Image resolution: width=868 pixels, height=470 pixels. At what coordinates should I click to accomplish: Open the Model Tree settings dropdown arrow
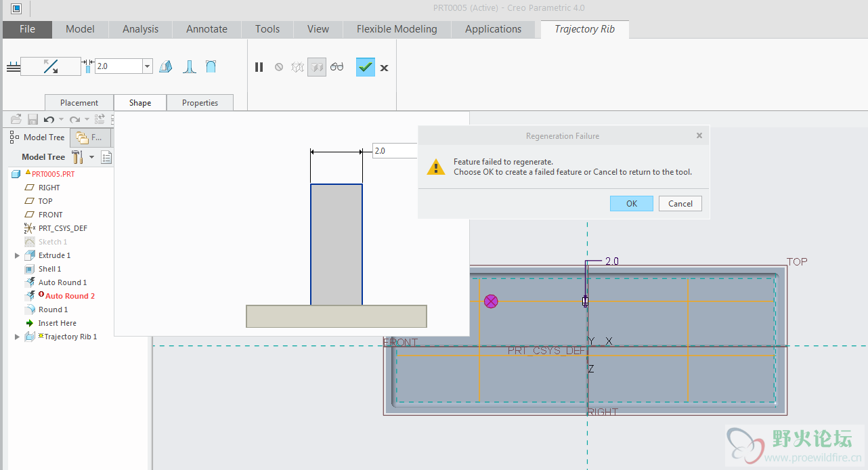point(91,157)
